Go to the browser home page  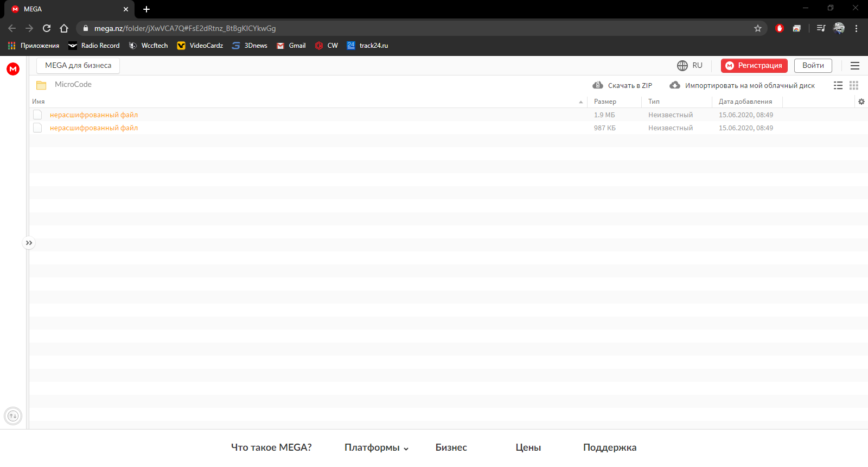(x=64, y=28)
